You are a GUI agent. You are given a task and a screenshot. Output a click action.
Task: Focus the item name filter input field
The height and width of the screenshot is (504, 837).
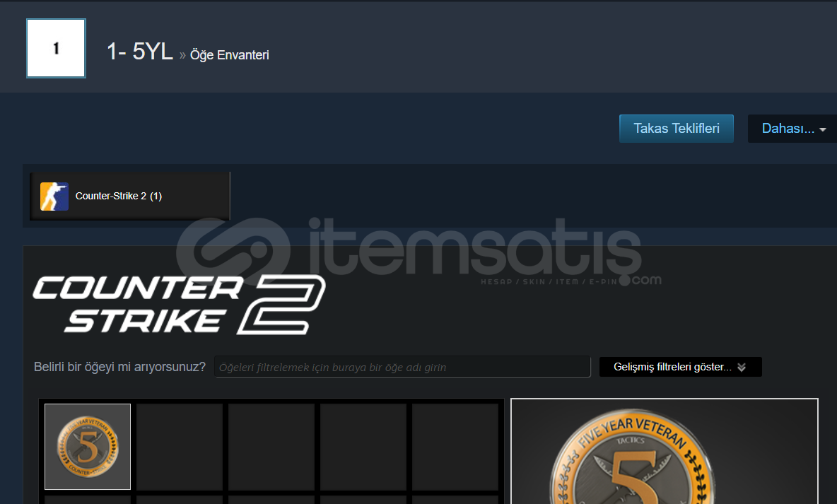(402, 367)
